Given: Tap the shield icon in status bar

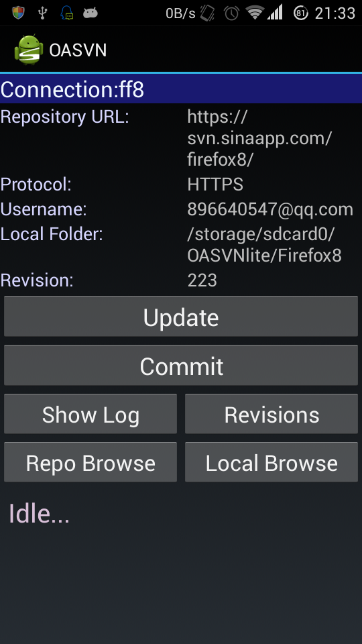Looking at the screenshot, I should 18,13.
